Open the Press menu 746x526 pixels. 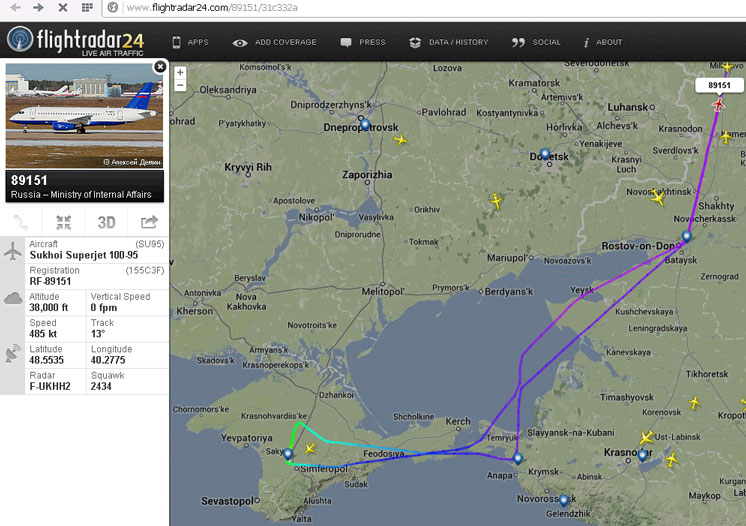[x=363, y=42]
